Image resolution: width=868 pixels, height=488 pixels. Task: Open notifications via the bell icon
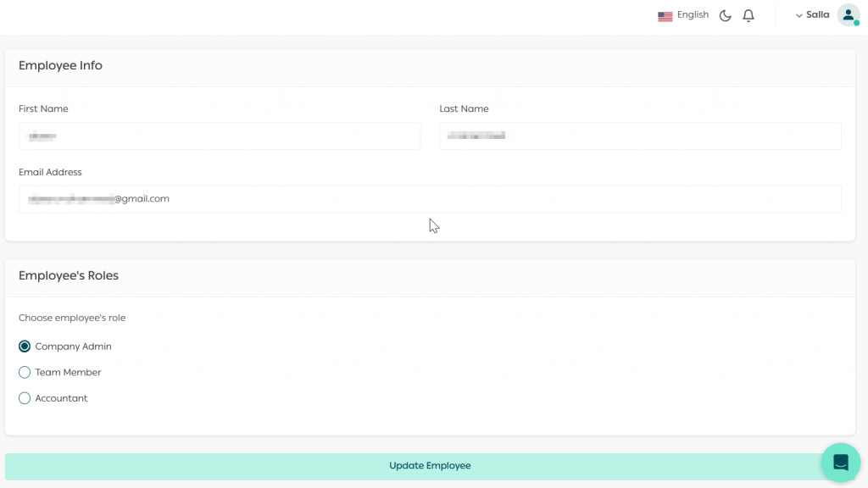(x=748, y=16)
